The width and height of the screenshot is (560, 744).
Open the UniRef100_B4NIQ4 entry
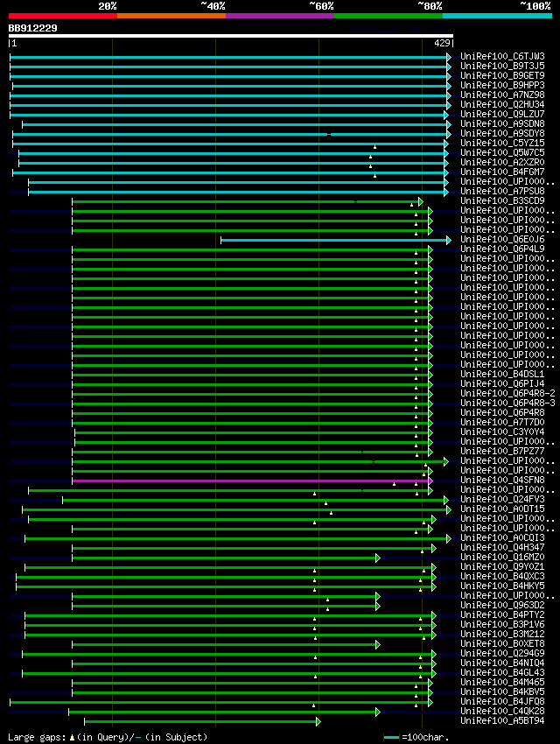(x=502, y=663)
